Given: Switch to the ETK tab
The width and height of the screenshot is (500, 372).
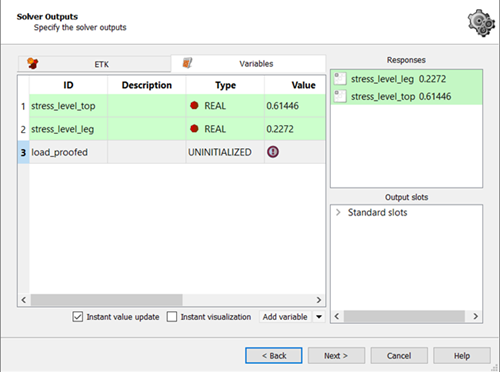Looking at the screenshot, I should pyautogui.click(x=94, y=64).
